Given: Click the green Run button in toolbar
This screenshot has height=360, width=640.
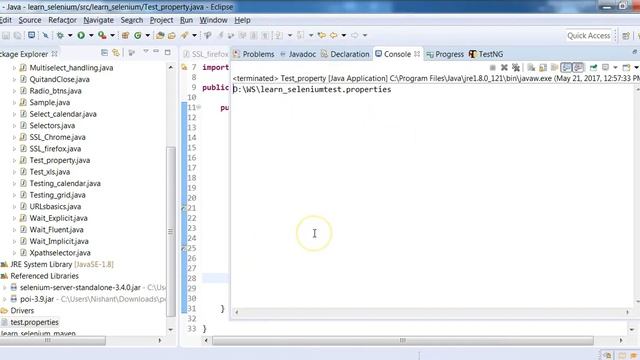Looking at the screenshot, I should 81,36.
